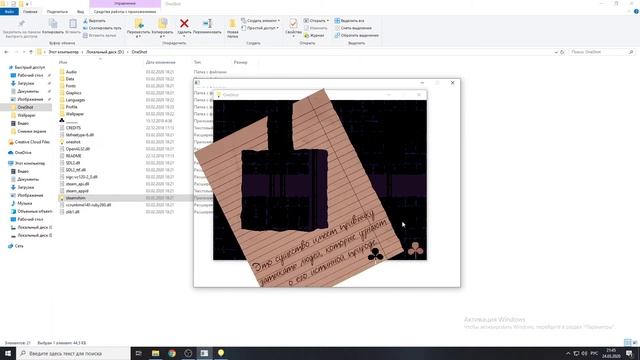This screenshot has width=640, height=360.
Task: Open the Windows Start menu
Action: [x=8, y=353]
